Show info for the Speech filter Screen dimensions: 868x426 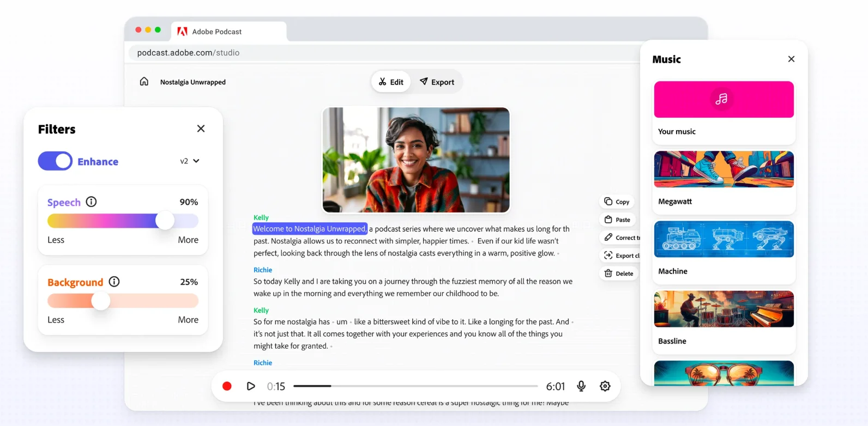(x=92, y=202)
